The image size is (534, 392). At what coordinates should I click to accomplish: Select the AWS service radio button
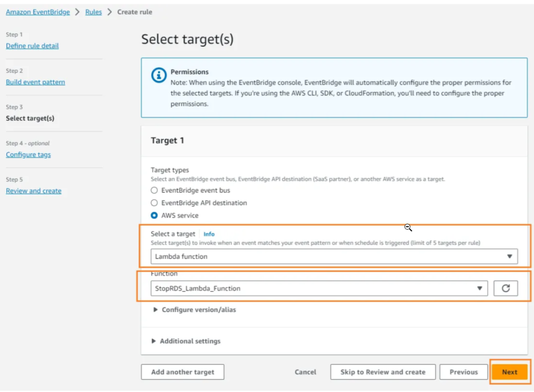(x=154, y=215)
